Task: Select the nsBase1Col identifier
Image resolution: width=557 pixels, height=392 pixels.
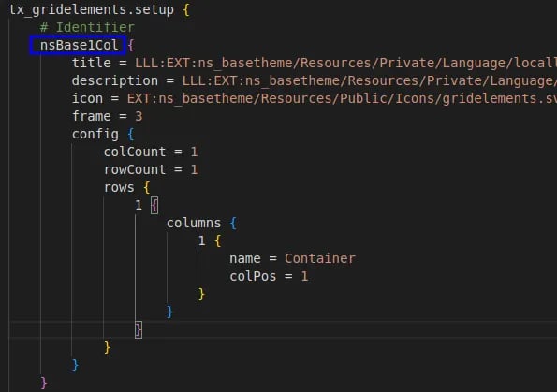Action: (x=79, y=45)
